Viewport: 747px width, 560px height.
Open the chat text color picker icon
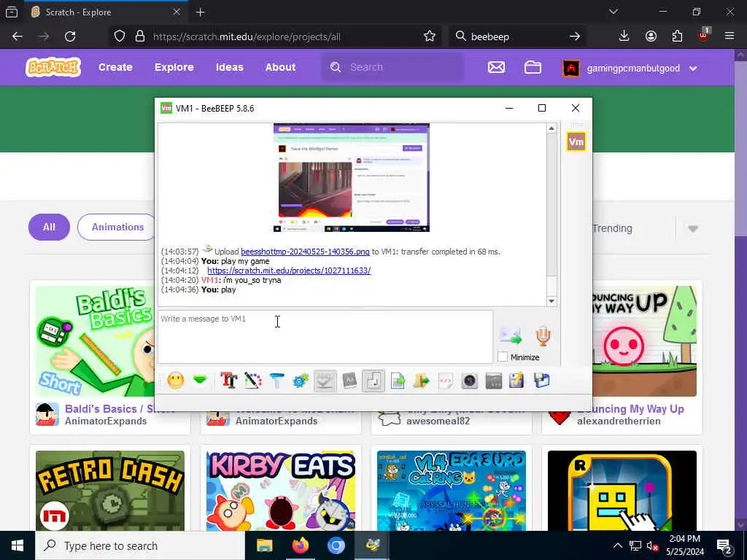[x=253, y=380]
